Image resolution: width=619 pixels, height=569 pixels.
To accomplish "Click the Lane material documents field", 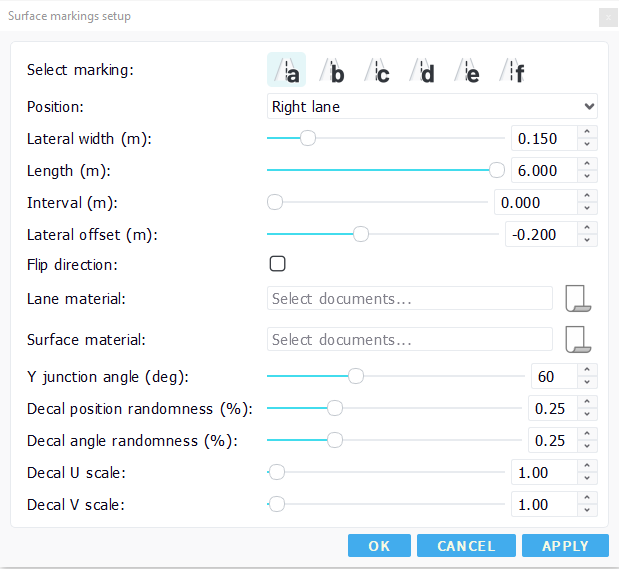I will click(x=410, y=299).
